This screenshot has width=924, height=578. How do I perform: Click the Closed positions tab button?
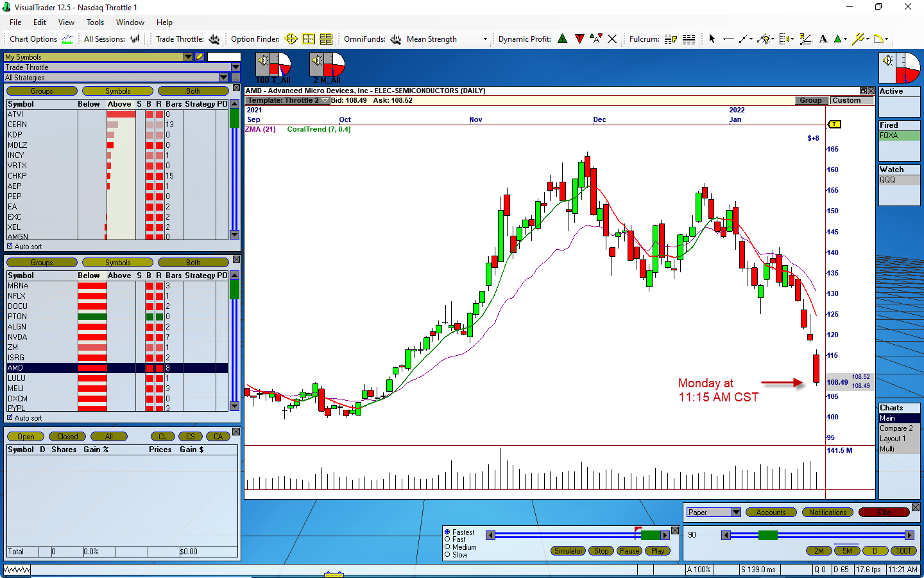click(x=67, y=437)
